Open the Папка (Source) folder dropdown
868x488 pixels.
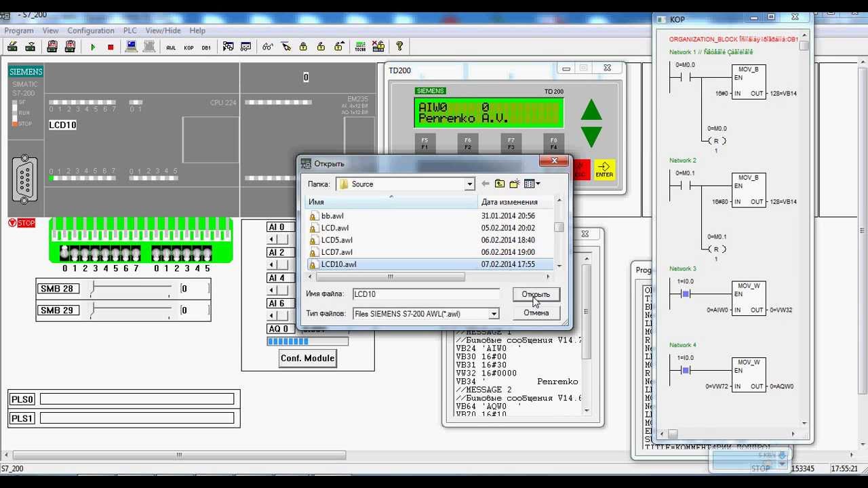(x=469, y=184)
